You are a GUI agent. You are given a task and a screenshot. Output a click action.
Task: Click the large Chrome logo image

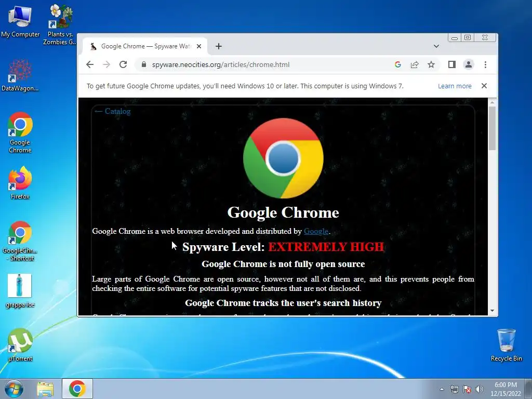[x=283, y=158]
